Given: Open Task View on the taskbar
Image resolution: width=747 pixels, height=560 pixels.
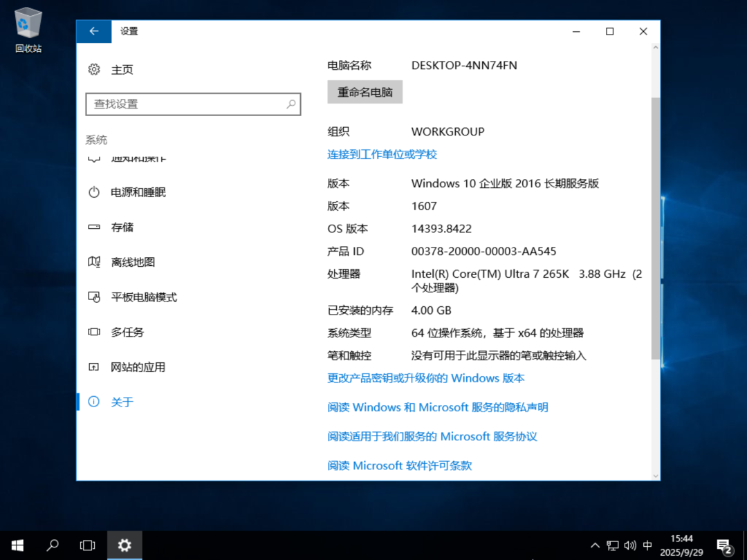Looking at the screenshot, I should (87, 545).
